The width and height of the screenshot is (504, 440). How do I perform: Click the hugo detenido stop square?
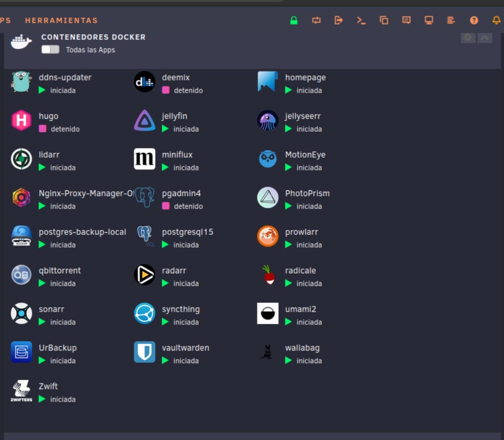(x=43, y=128)
